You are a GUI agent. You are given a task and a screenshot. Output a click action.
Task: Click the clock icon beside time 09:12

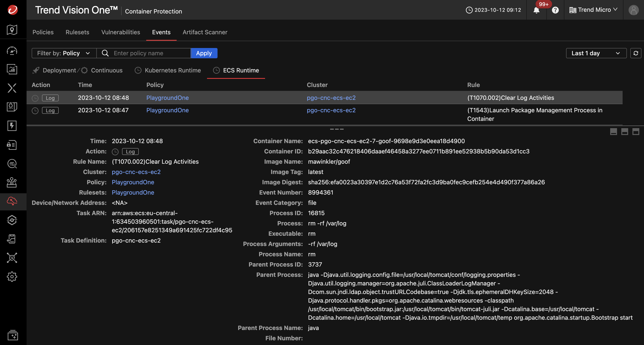tap(469, 10)
